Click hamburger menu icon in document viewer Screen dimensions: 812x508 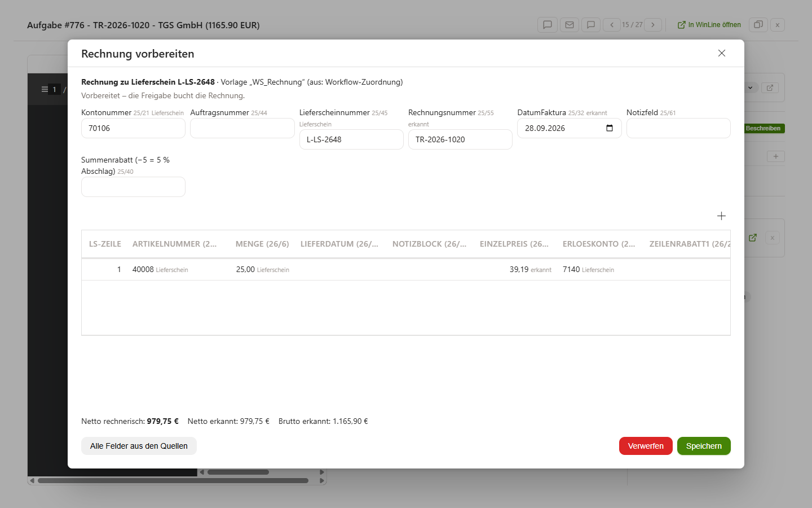pos(45,89)
